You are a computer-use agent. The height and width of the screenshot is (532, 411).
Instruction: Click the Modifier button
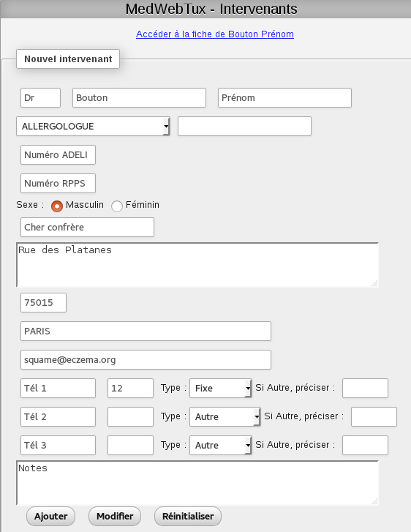pos(115,517)
